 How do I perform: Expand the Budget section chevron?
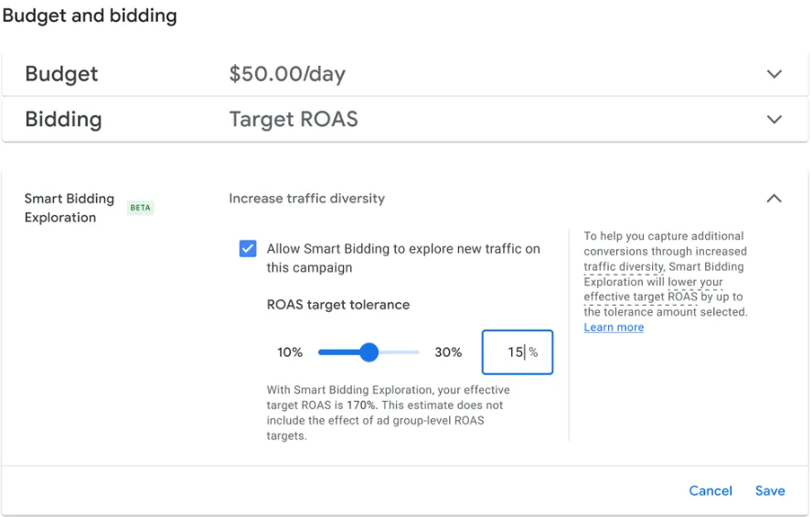(x=774, y=74)
